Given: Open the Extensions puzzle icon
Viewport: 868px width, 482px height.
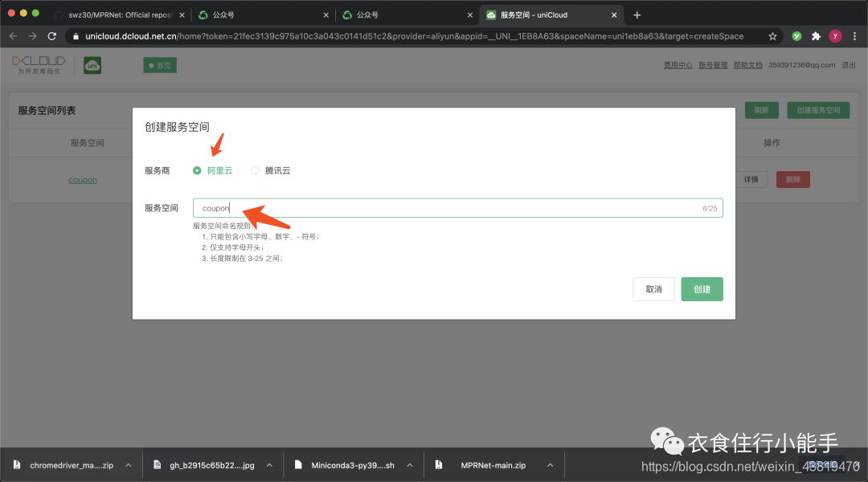Looking at the screenshot, I should [x=816, y=36].
